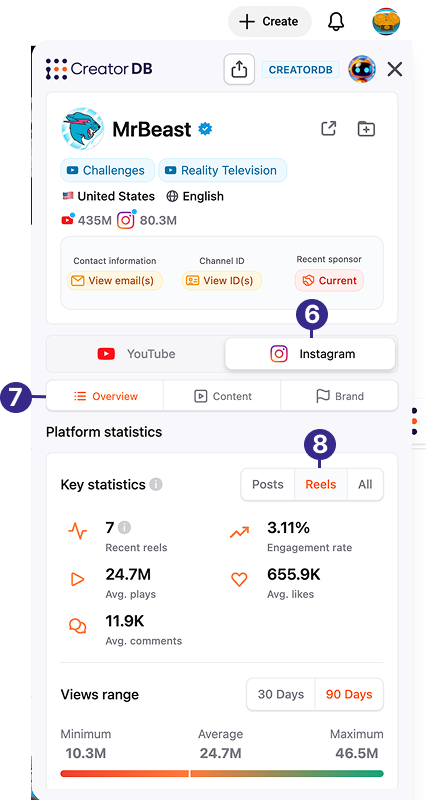Add creator to folder icon
Image resolution: width=426 pixels, height=800 pixels.
pos(366,129)
